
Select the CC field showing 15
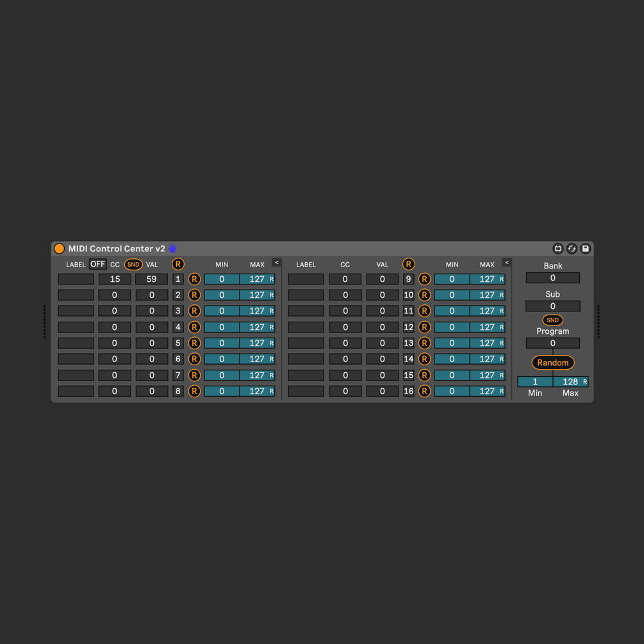coord(115,279)
